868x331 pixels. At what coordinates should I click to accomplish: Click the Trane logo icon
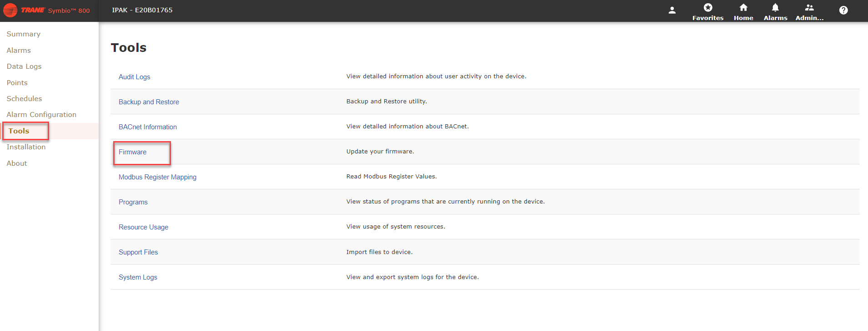click(10, 10)
